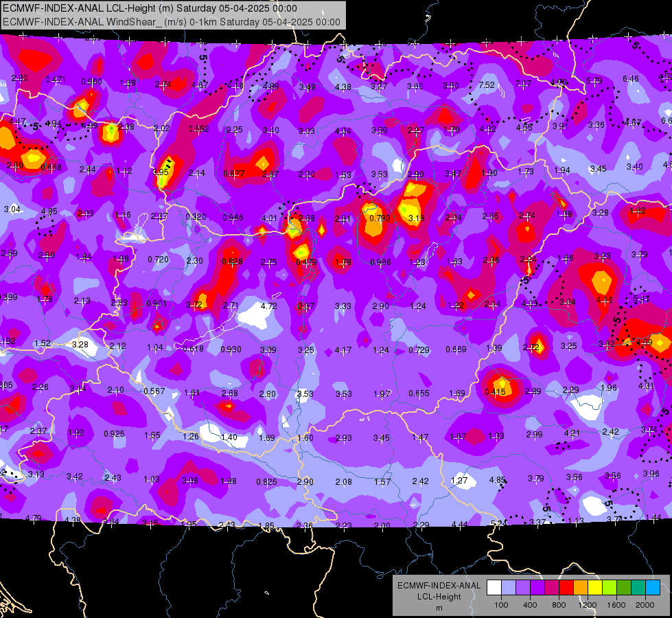Click the red legend swatch
The image size is (672, 618).
[566, 588]
